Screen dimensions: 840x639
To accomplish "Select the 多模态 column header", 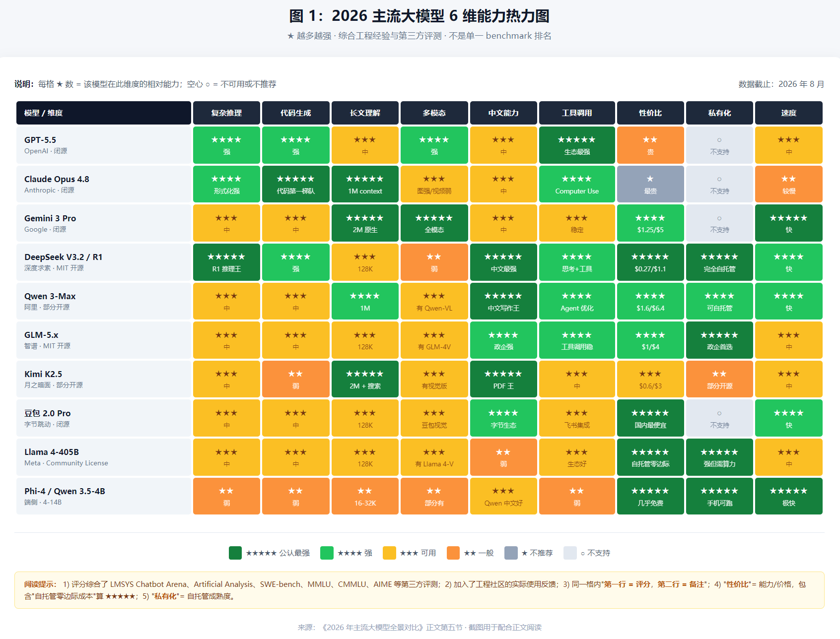I will click(x=434, y=113).
